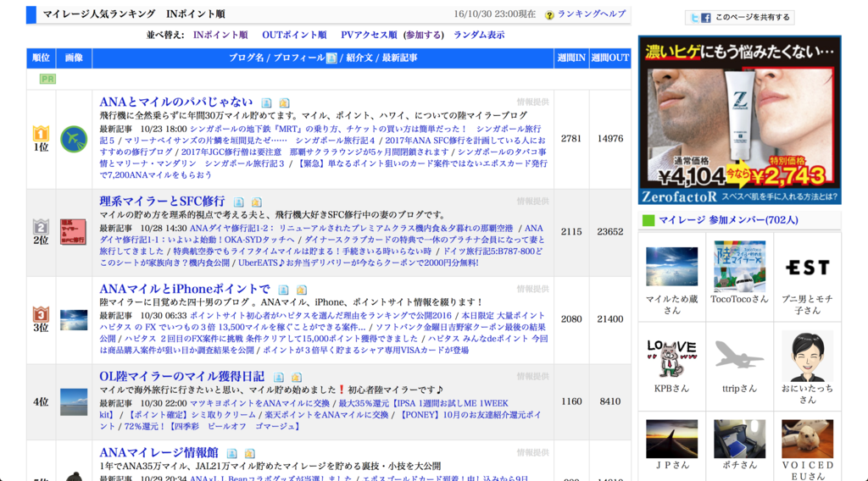
Task: Click star icon beside ANAとマイルのパパじゃない
Action: coord(284,102)
